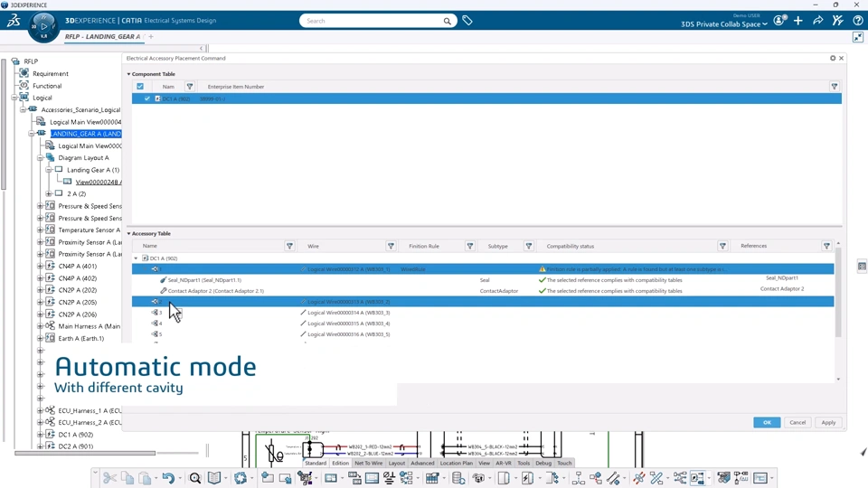Click the search magnifier inside the Search box

coord(447,21)
